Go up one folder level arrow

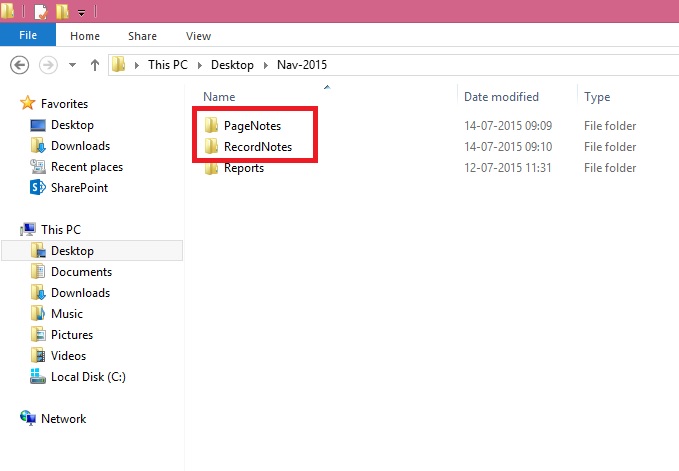[95, 65]
